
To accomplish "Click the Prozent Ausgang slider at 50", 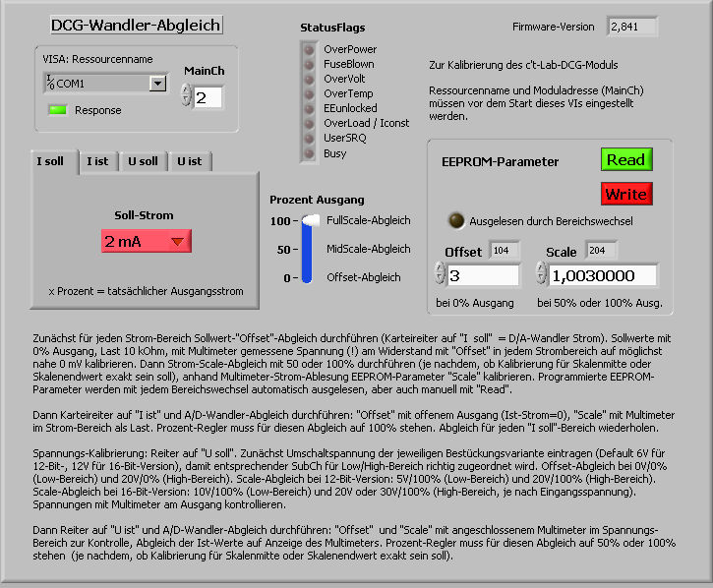I will pyautogui.click(x=311, y=250).
